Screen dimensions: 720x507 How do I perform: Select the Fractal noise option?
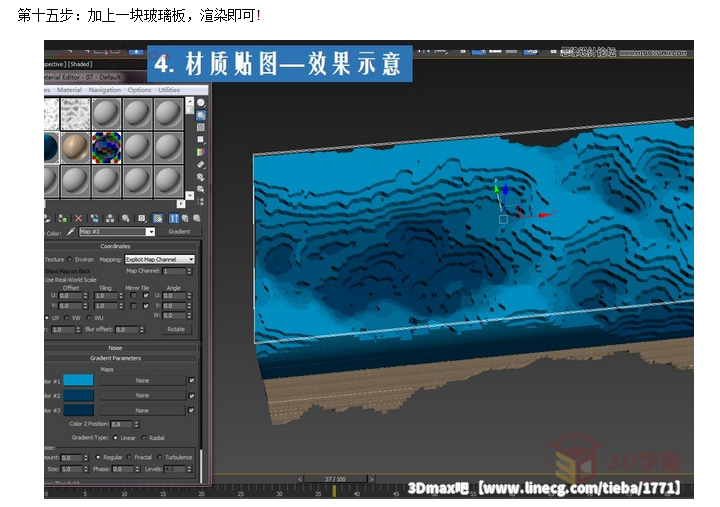tap(129, 457)
